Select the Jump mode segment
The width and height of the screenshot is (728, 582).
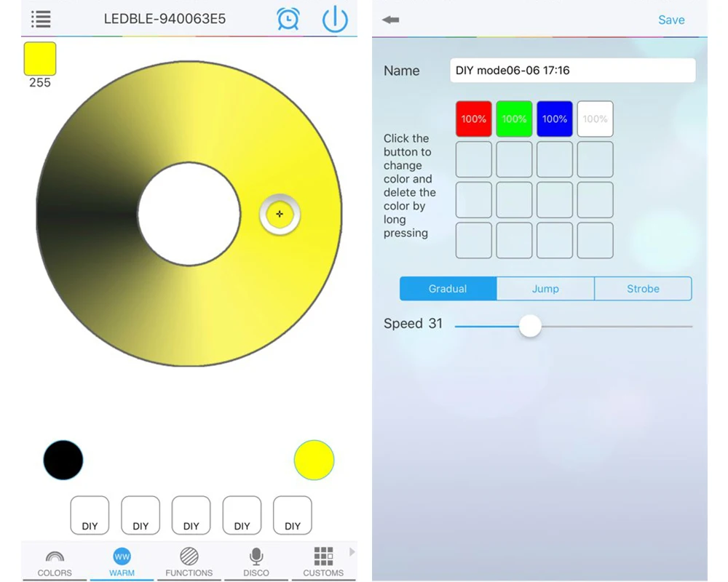point(545,289)
